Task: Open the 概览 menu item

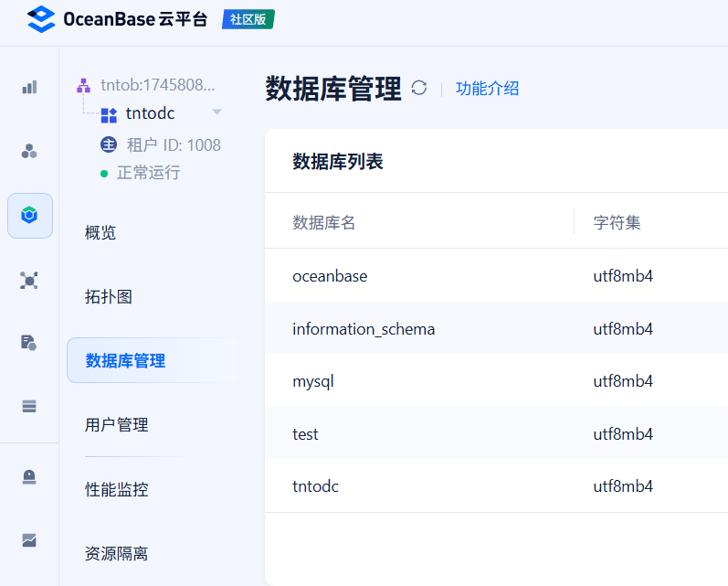Action: 100,232
